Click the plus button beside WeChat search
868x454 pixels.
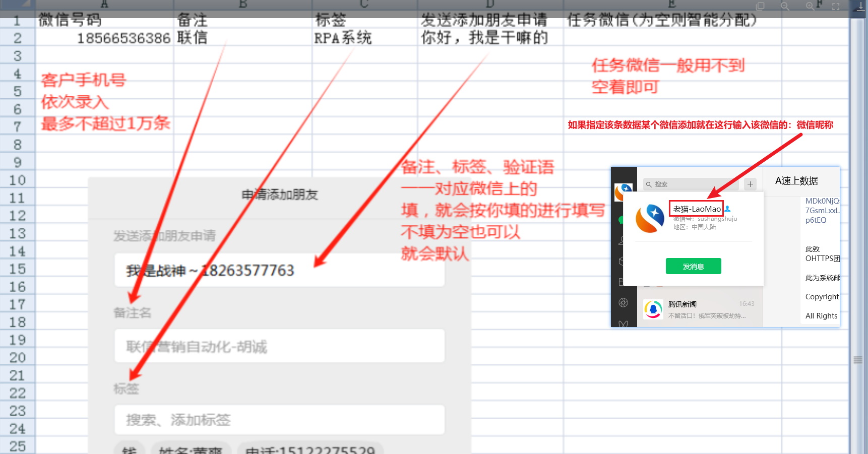[750, 184]
